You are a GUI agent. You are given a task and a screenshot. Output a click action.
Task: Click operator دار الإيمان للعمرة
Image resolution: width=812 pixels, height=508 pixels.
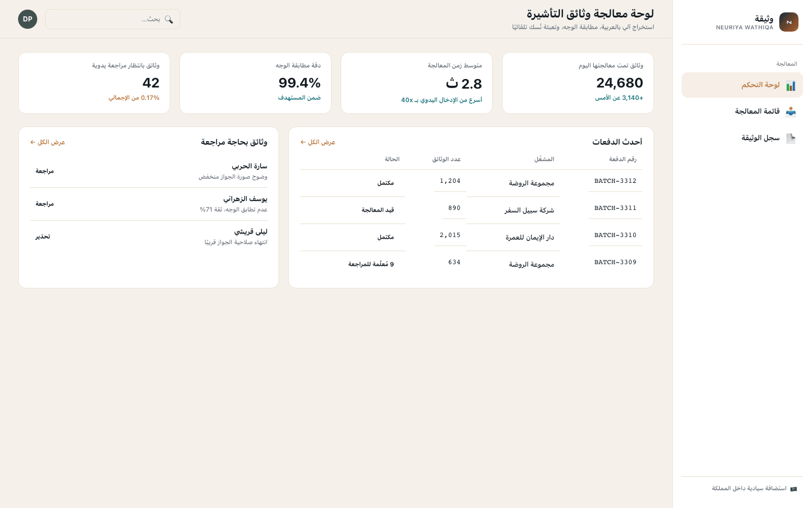pyautogui.click(x=530, y=238)
